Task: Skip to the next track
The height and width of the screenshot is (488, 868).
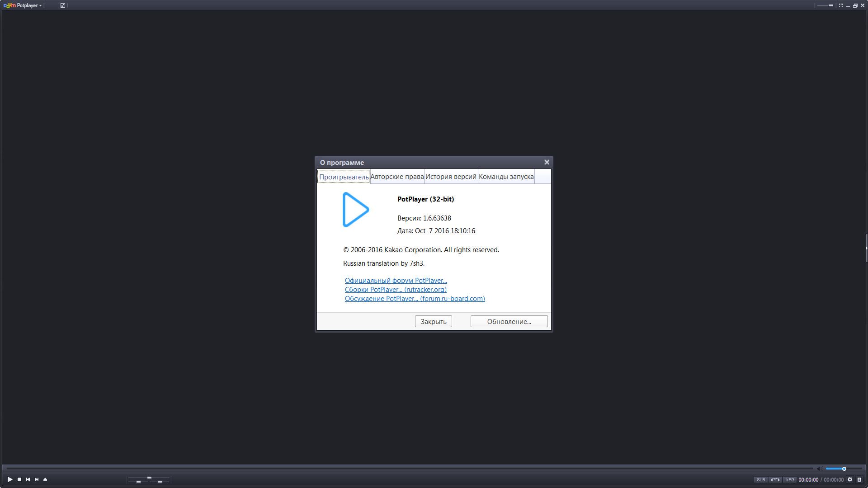Action: [x=37, y=479]
